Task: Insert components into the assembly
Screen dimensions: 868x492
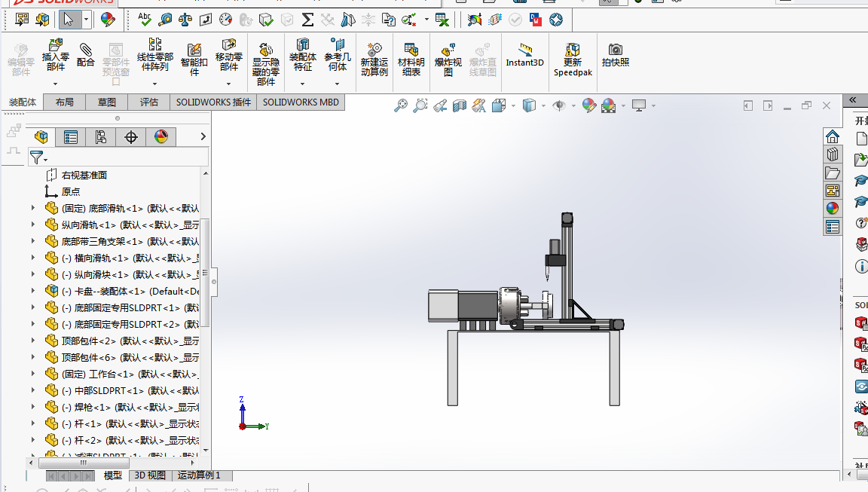Action: 55,55
